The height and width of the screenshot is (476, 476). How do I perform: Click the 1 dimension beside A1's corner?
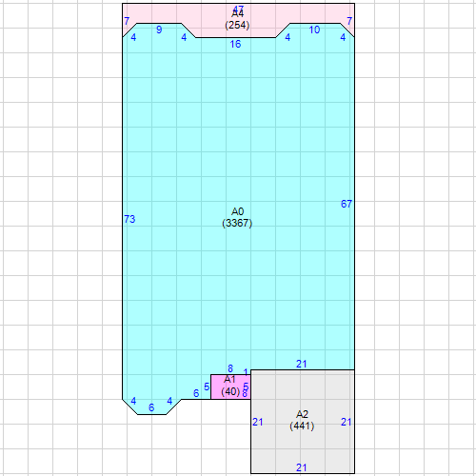246,372
